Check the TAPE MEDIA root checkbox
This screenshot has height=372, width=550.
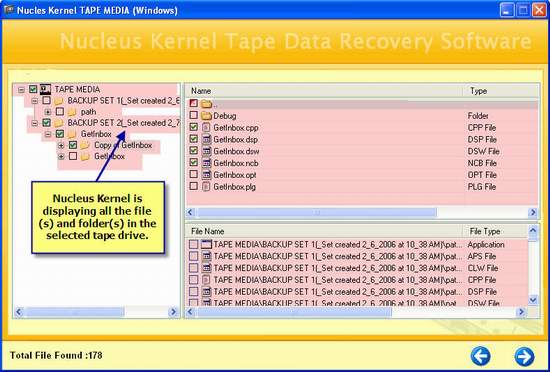point(33,89)
